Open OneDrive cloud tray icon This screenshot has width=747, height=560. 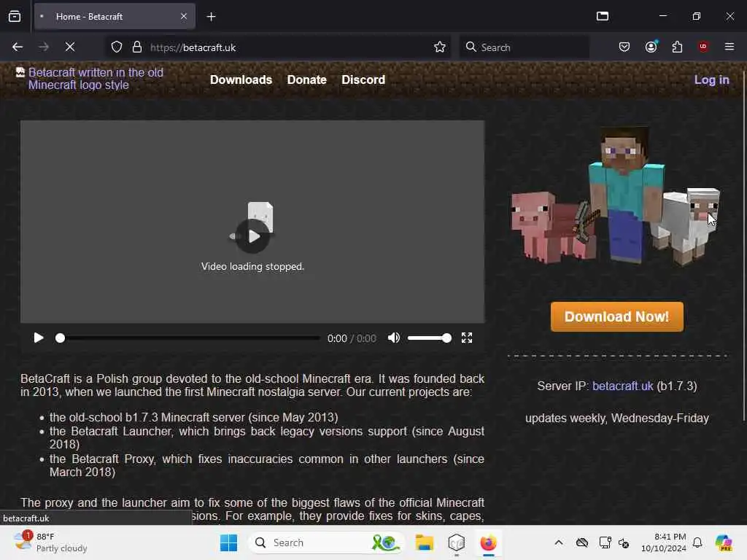(x=581, y=542)
